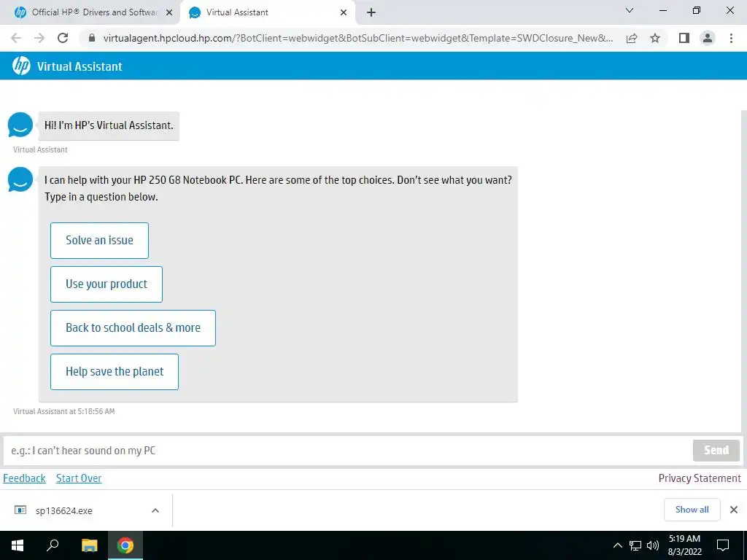This screenshot has width=747, height=560.
Task: Expand options for sp136624.exe download
Action: (155, 510)
